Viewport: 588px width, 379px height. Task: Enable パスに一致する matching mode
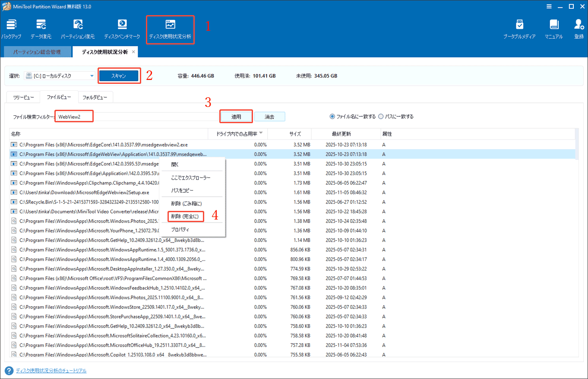381,116
